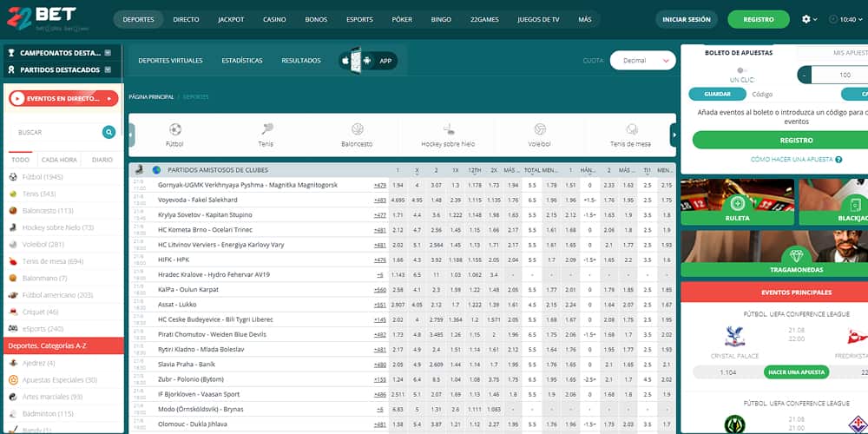Image resolution: width=868 pixels, height=434 pixels.
Task: Select the Tenis racket icon in carousel
Action: tap(266, 129)
